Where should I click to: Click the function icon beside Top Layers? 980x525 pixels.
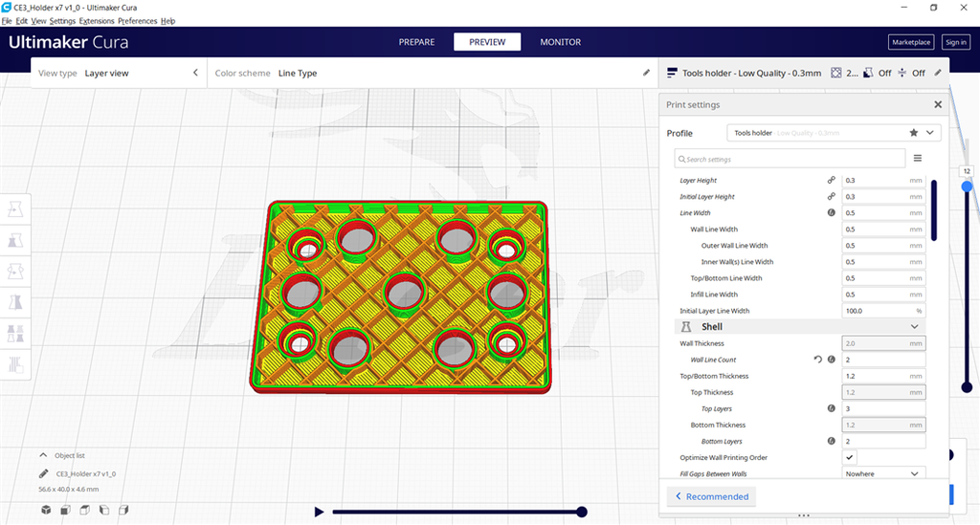831,408
